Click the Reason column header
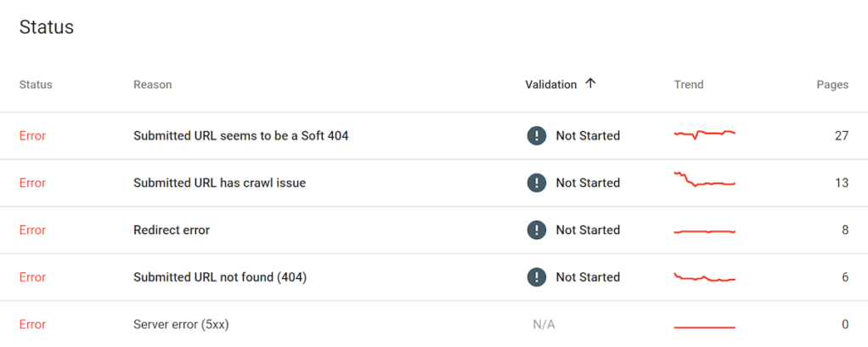Viewport: 868px width, 347px height. coord(153,85)
